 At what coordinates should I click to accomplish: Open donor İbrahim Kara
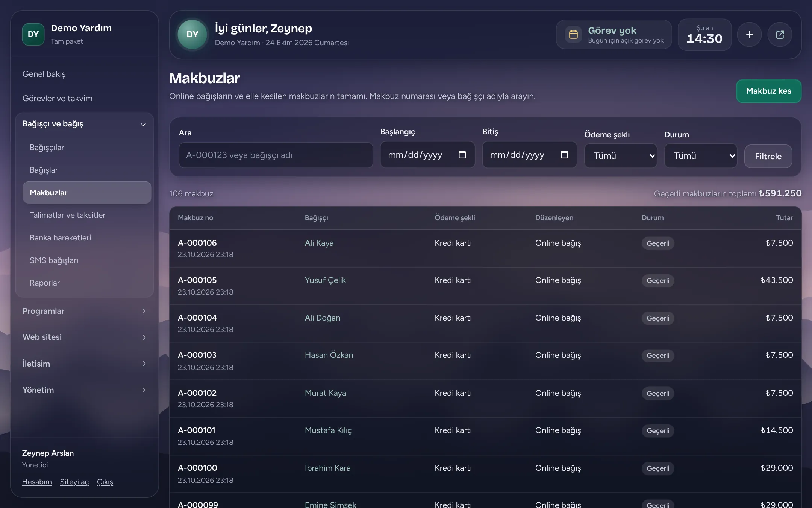pyautogui.click(x=327, y=468)
